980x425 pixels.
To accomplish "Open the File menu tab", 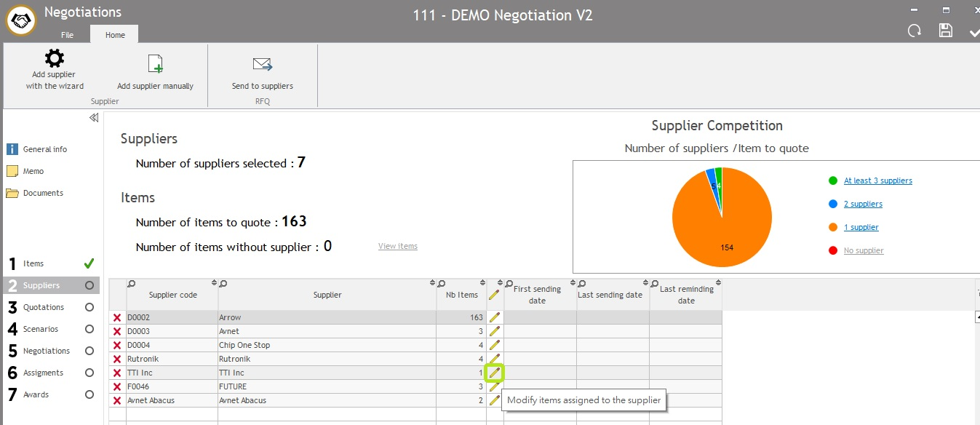I will pos(67,35).
